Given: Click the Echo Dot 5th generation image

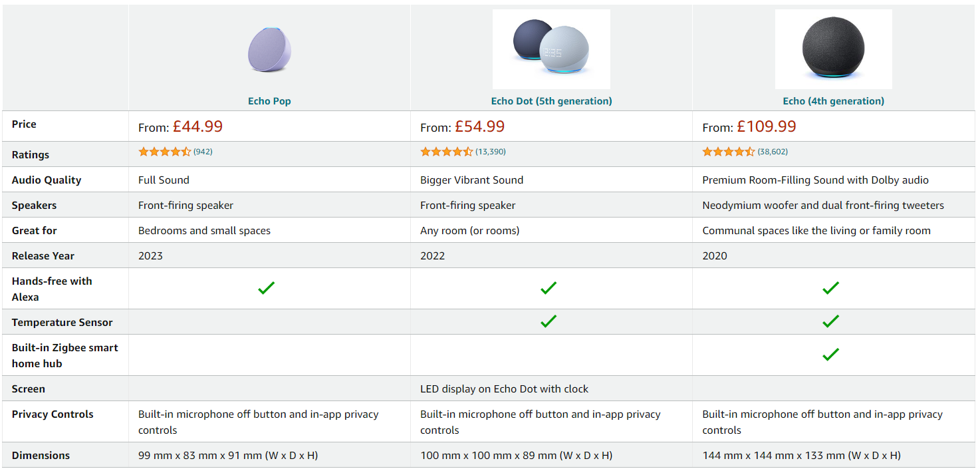Looking at the screenshot, I should tap(551, 49).
